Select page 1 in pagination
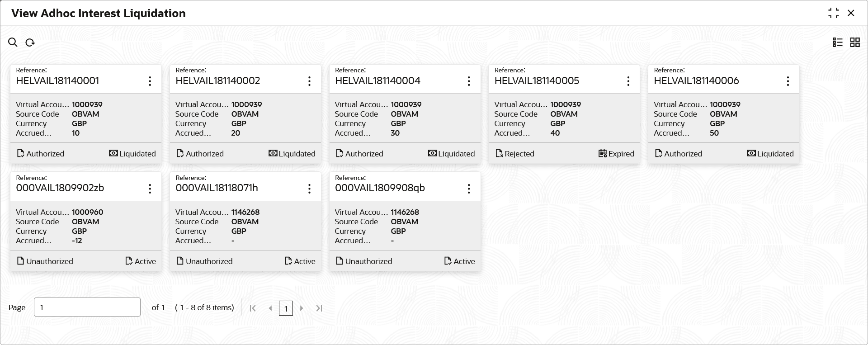Viewport: 868px width, 345px height. 286,308
